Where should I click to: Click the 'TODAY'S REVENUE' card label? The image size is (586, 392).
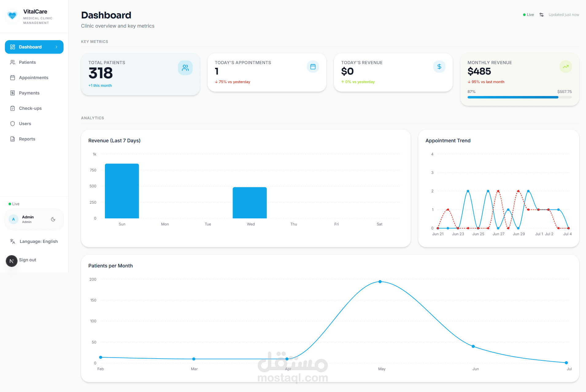tap(362, 63)
